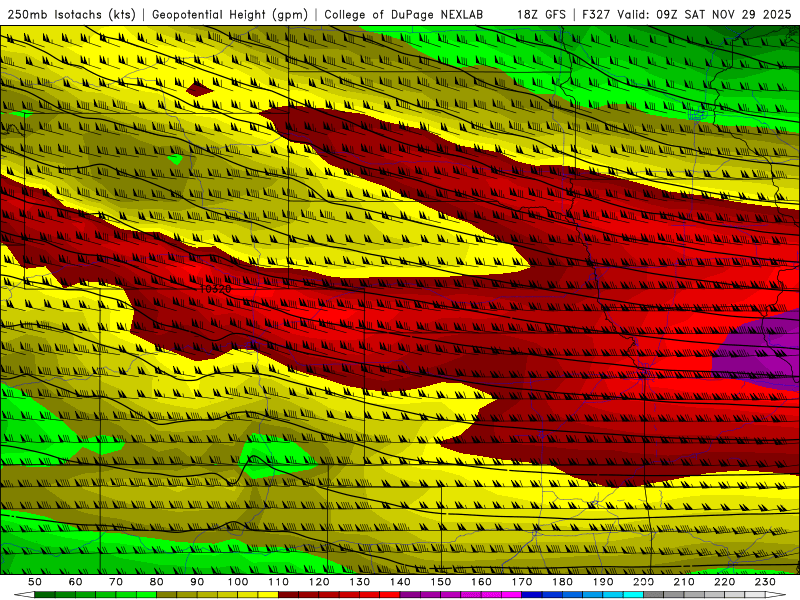Click the '180' color scale label
The image size is (800, 600).
[x=562, y=582]
